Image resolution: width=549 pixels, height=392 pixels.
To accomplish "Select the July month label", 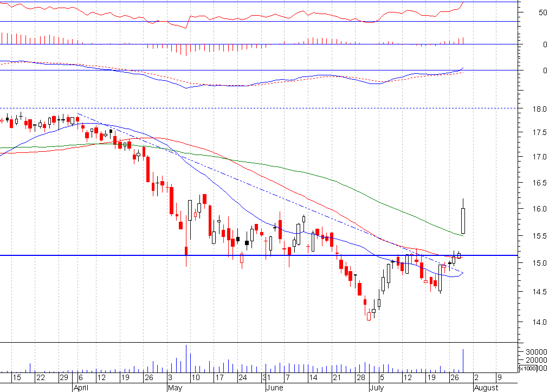I will click(x=377, y=388).
